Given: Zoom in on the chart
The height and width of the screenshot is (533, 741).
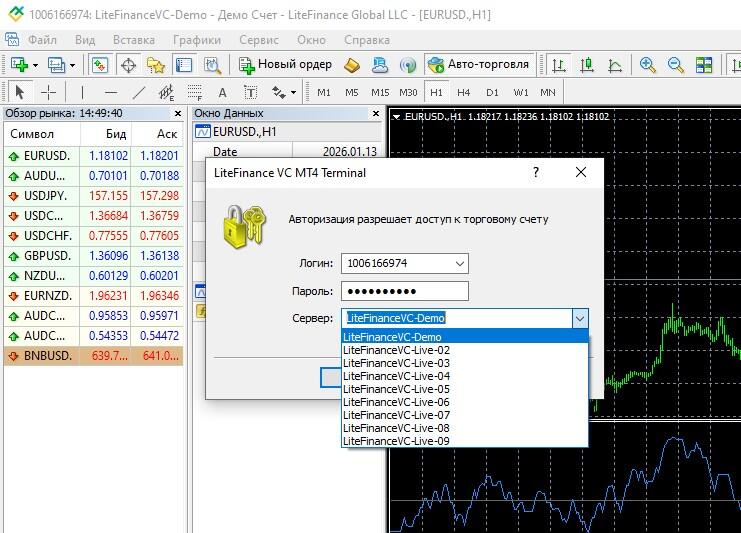Looking at the screenshot, I should tap(647, 65).
